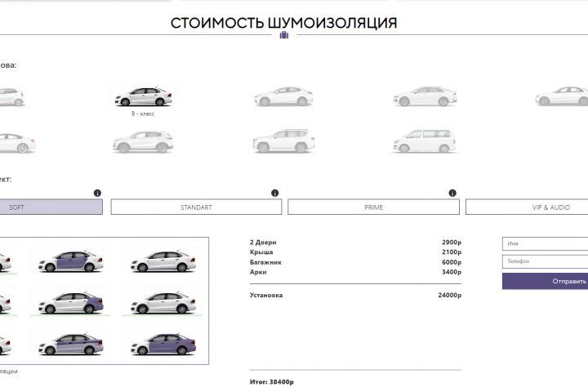Click the 'Крыша' row label
Viewport: 588px width, 392px height.
261,252
